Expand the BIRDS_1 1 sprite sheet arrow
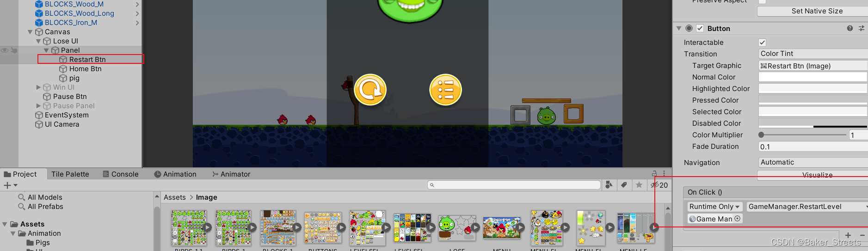The width and height of the screenshot is (868, 251). click(208, 227)
